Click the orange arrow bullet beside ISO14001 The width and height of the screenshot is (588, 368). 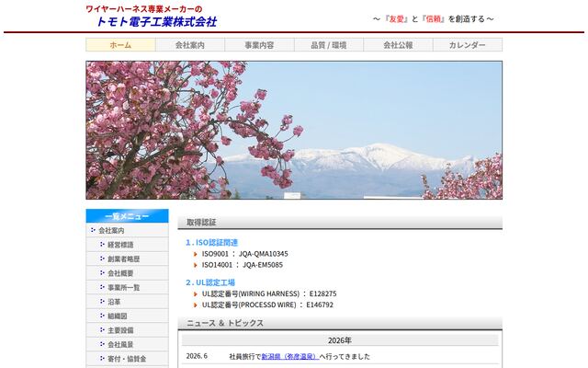[196, 265]
